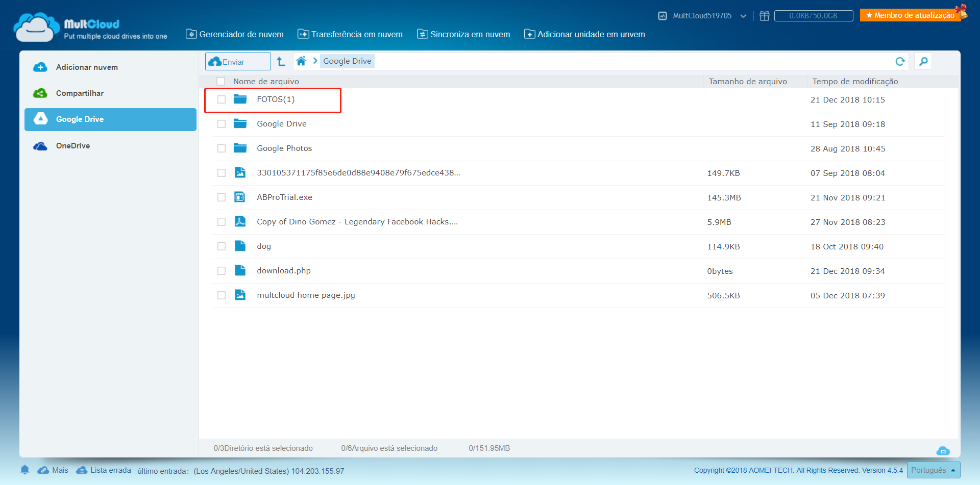Select OneDrive in the sidebar
980x485 pixels.
coord(73,146)
